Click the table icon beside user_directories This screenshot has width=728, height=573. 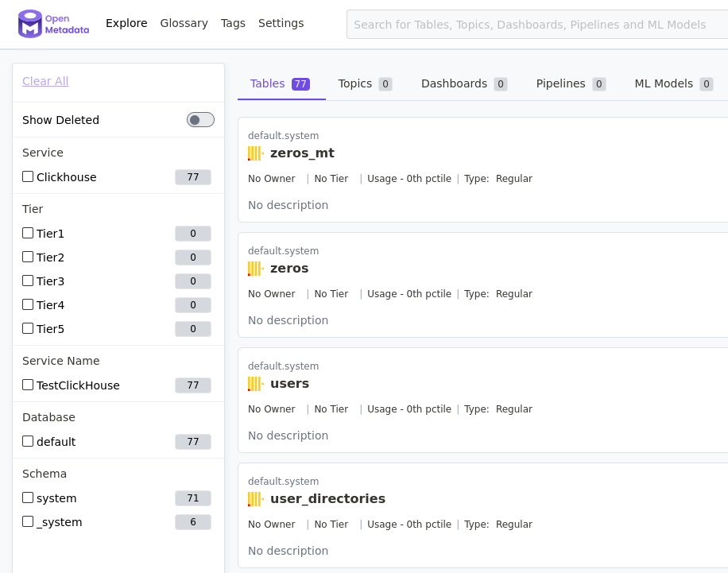(x=254, y=498)
